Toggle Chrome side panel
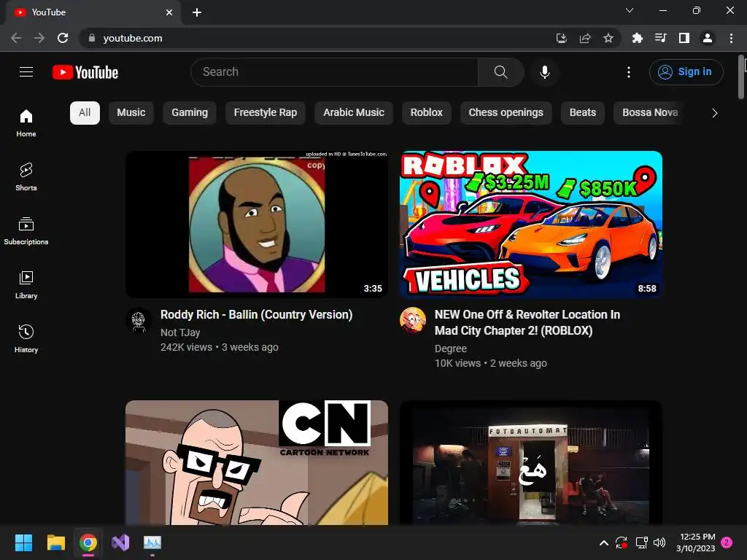Image resolution: width=747 pixels, height=560 pixels. pos(684,38)
